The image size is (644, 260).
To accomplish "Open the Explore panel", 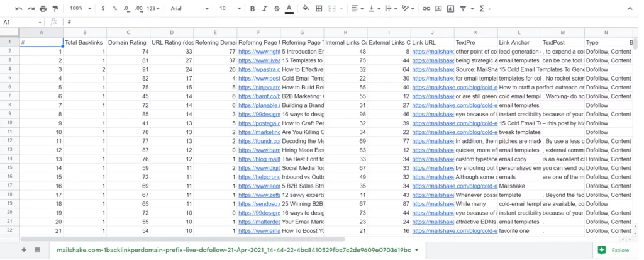I will [615, 250].
